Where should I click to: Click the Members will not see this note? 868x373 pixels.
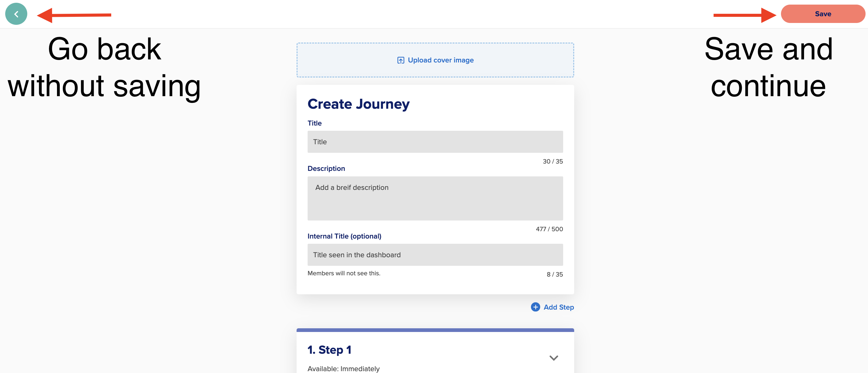pyautogui.click(x=344, y=273)
